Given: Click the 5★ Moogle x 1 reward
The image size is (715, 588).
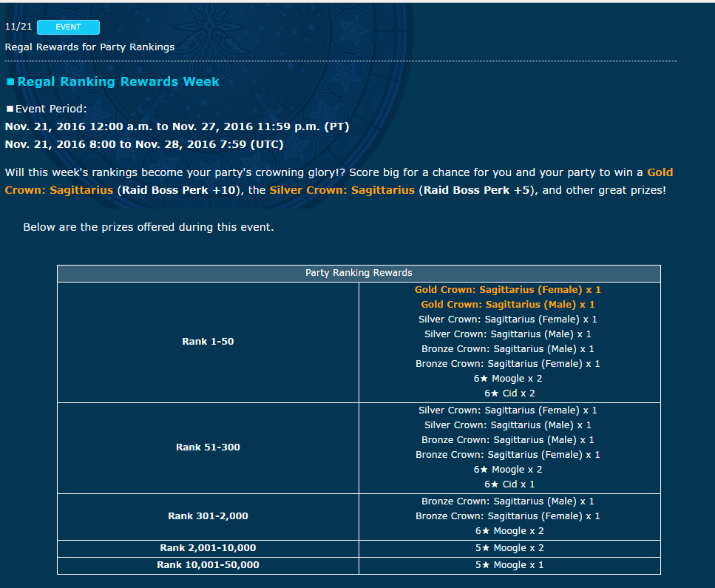Looking at the screenshot, I should pyautogui.click(x=509, y=565).
